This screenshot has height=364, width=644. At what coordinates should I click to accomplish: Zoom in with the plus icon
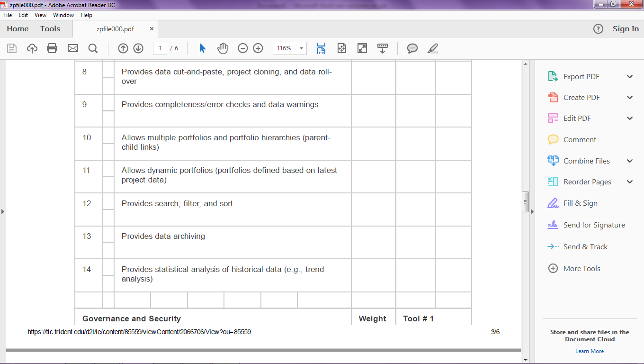[258, 48]
